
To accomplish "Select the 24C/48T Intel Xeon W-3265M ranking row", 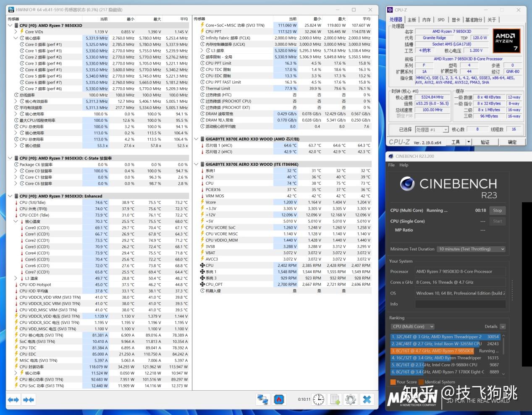I will [x=445, y=344].
